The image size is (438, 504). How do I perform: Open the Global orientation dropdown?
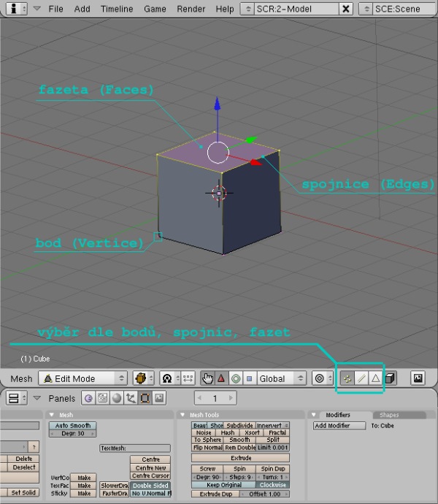click(x=281, y=378)
